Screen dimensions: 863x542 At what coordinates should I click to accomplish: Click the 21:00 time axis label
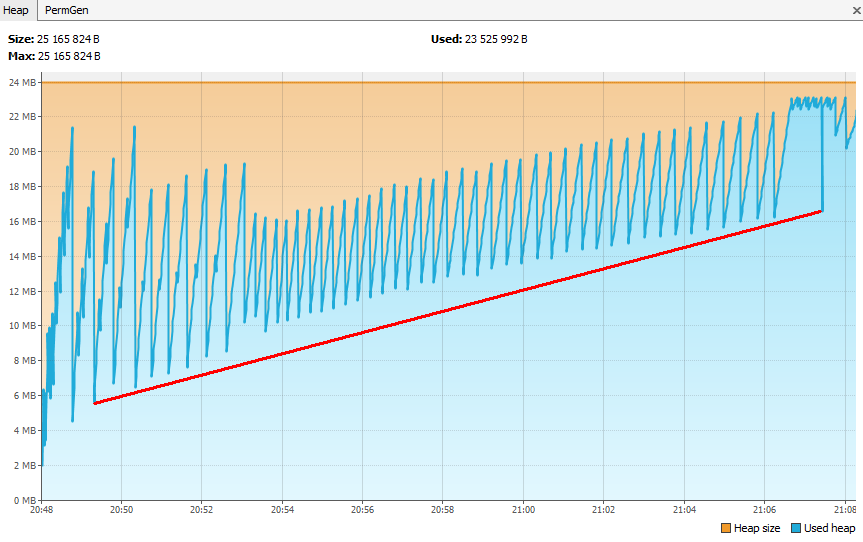pyautogui.click(x=523, y=510)
